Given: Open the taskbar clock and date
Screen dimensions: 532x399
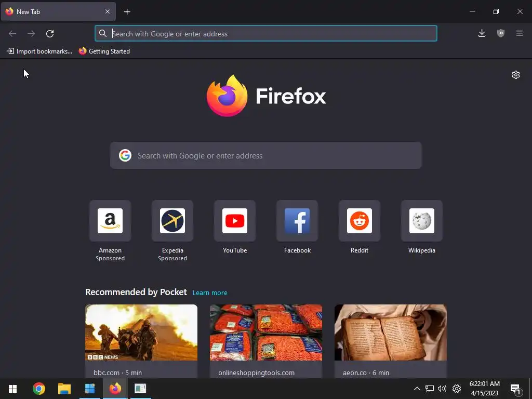Looking at the screenshot, I should coord(485,389).
